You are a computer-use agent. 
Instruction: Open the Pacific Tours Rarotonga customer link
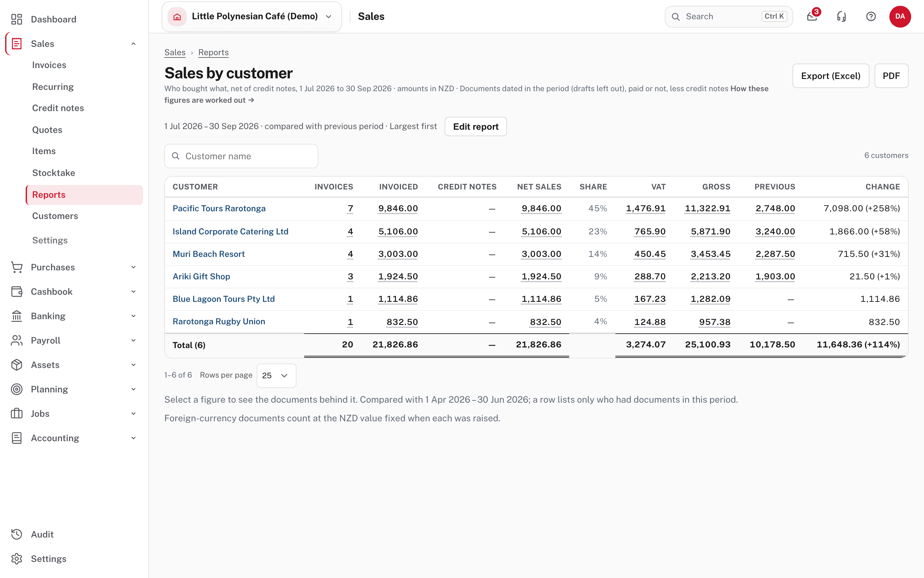(219, 208)
